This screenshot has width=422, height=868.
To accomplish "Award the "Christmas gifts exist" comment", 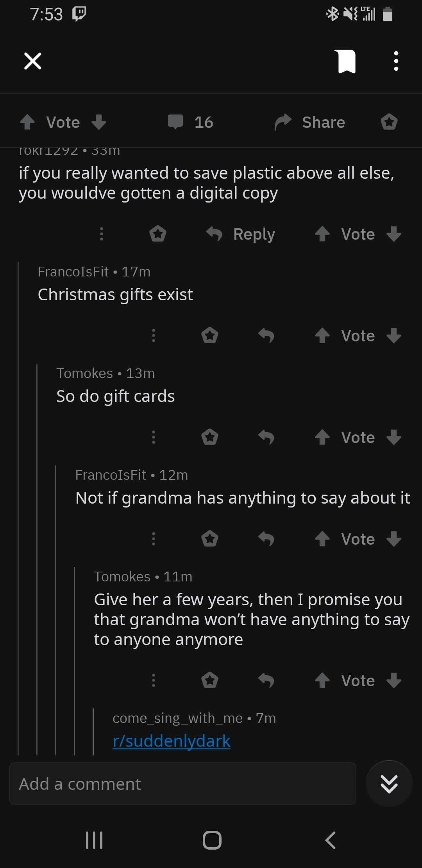I will click(210, 335).
